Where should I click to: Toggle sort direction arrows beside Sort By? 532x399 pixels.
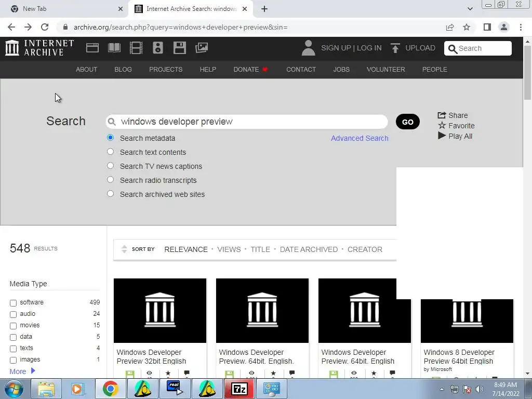[124, 249]
